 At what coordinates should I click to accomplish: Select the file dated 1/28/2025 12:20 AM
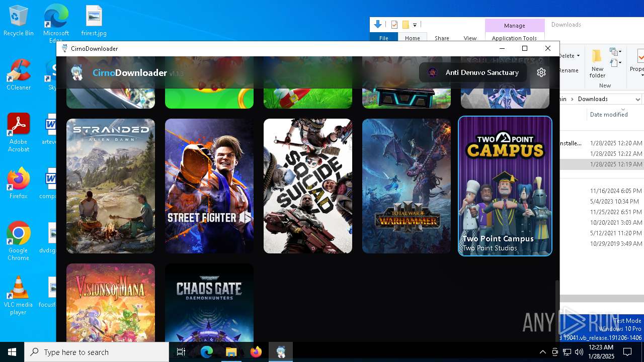coord(601,143)
